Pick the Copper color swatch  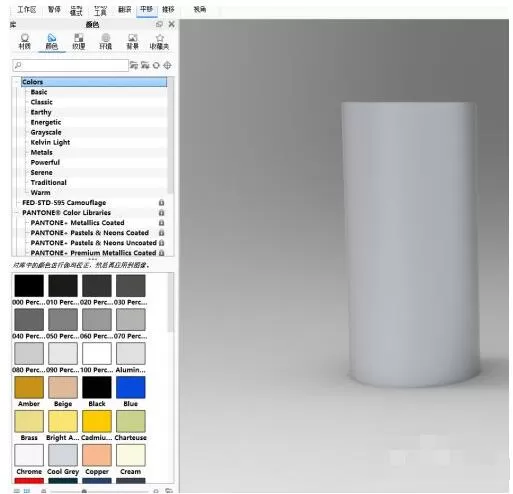click(97, 455)
